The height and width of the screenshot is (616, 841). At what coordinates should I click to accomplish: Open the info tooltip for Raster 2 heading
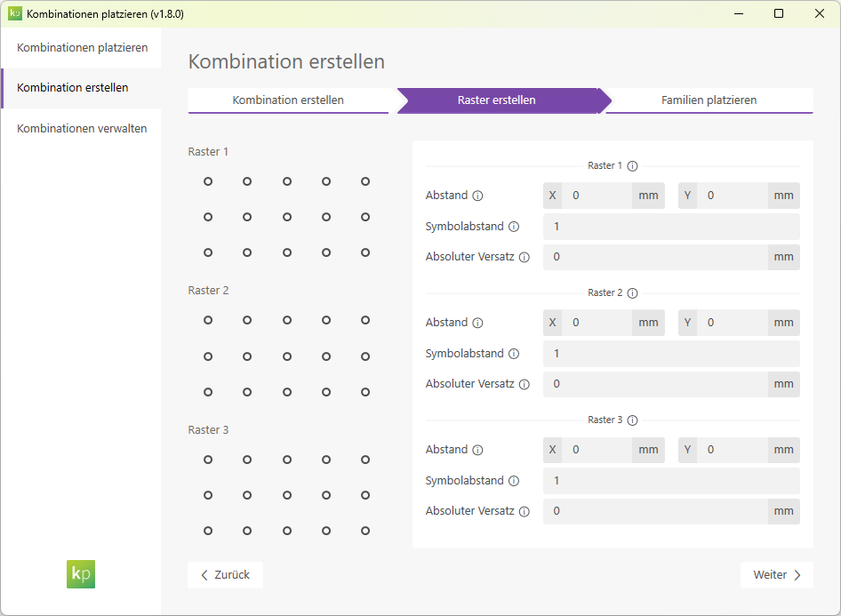pyautogui.click(x=632, y=292)
